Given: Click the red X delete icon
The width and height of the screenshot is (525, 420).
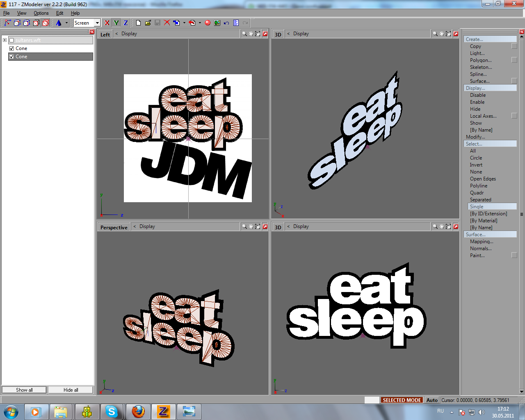Looking at the screenshot, I should [x=167, y=23].
